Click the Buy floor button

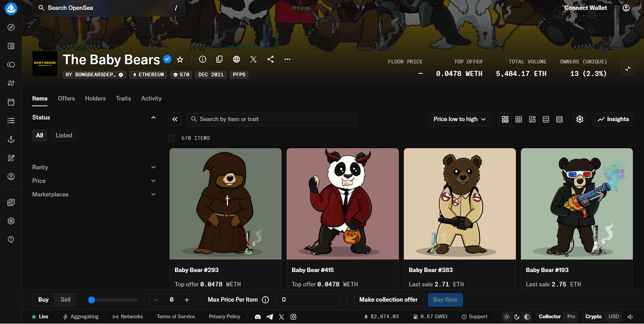(x=446, y=300)
